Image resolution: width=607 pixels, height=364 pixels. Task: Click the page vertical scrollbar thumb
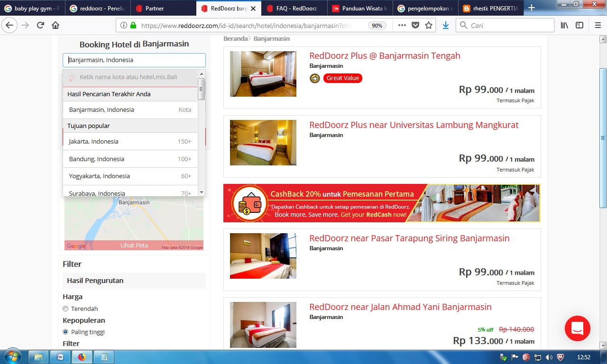pos(603,138)
